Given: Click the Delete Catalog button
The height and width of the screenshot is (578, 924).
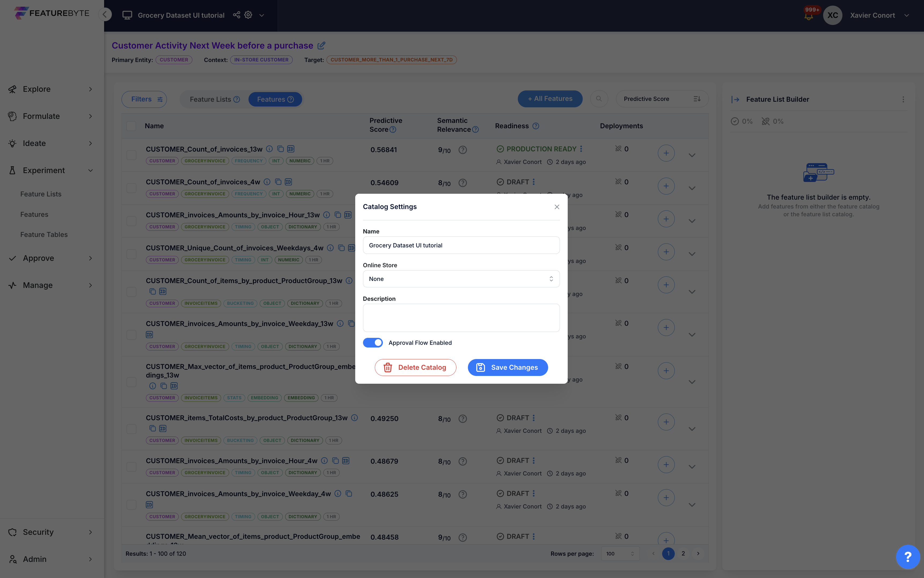Looking at the screenshot, I should tap(415, 367).
